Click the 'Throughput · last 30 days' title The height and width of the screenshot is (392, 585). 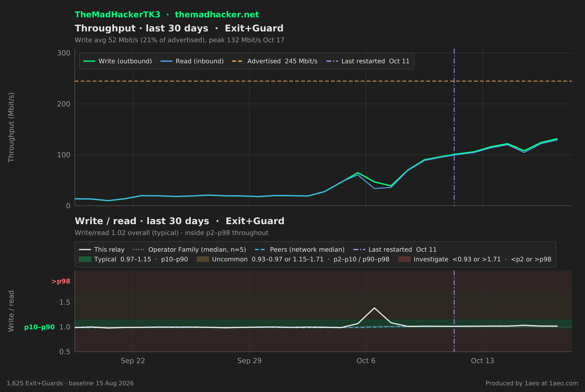(142, 28)
